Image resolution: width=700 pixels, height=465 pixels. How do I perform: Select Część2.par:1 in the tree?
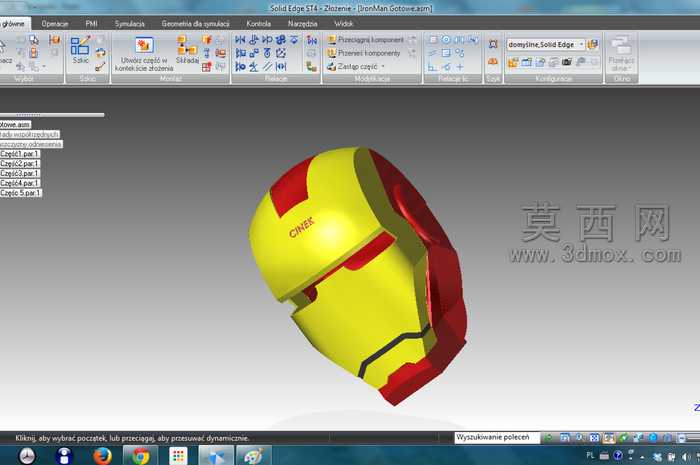tap(20, 164)
